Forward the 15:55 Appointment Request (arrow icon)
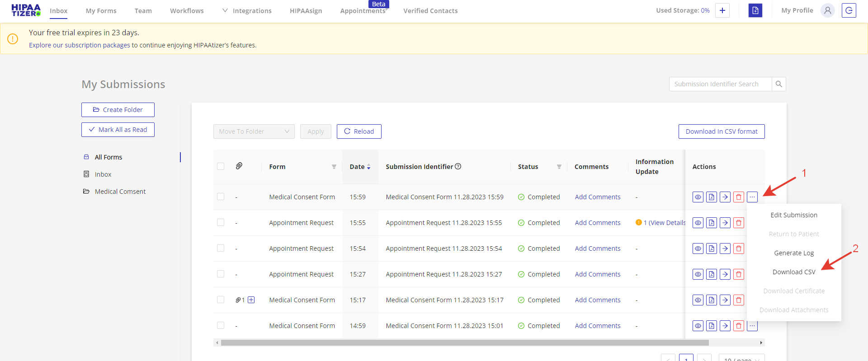 [725, 223]
